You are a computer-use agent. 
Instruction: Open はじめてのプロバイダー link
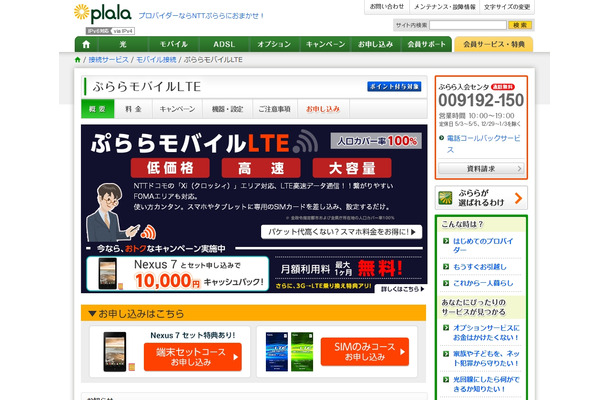pyautogui.click(x=483, y=246)
